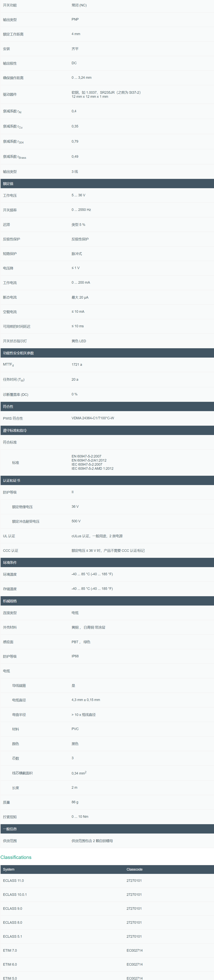Click the 'PWIS 符合性' label
The image size is (214, 980).
click(13, 419)
